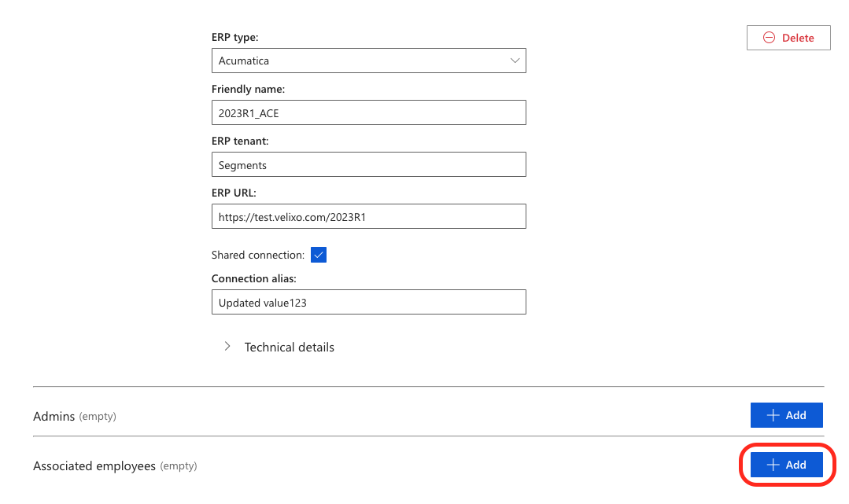Delete this connection

(788, 38)
